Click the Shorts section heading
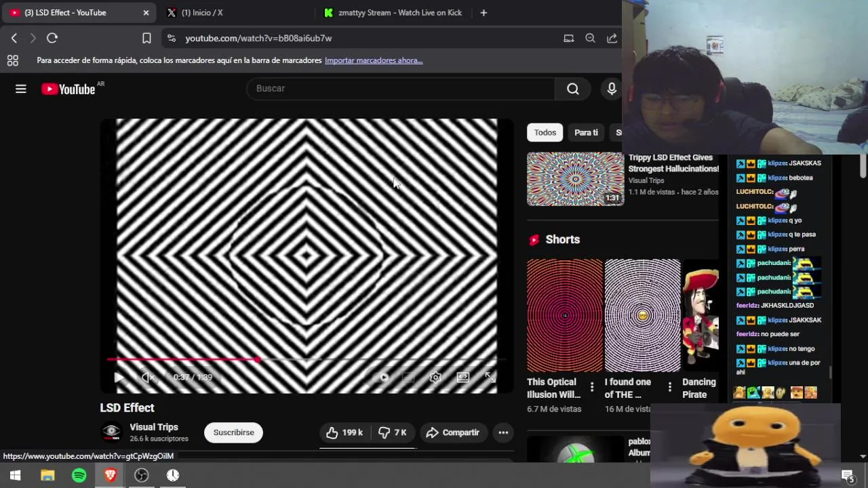This screenshot has height=488, width=868. 562,239
